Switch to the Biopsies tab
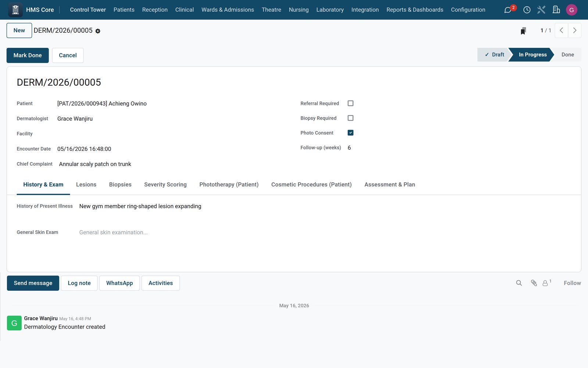This screenshot has height=368, width=588. tap(120, 185)
